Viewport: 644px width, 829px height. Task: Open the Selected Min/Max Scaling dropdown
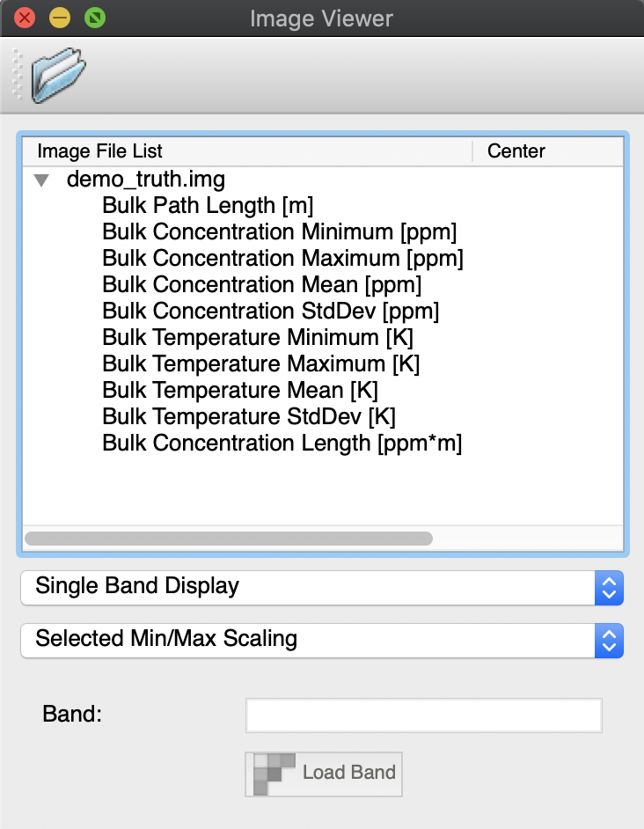coord(322,639)
